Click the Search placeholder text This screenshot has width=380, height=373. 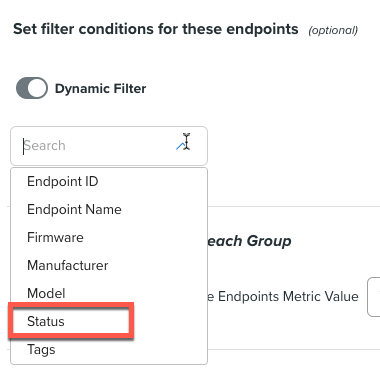45,146
